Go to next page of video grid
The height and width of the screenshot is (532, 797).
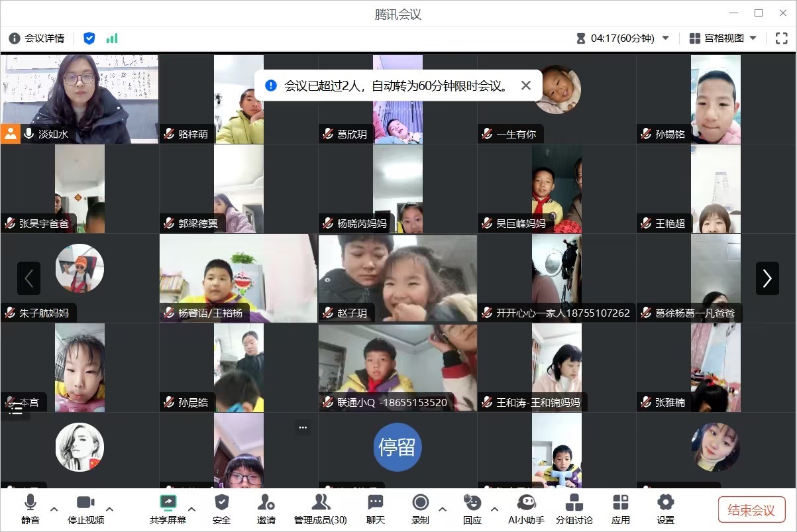point(767,278)
